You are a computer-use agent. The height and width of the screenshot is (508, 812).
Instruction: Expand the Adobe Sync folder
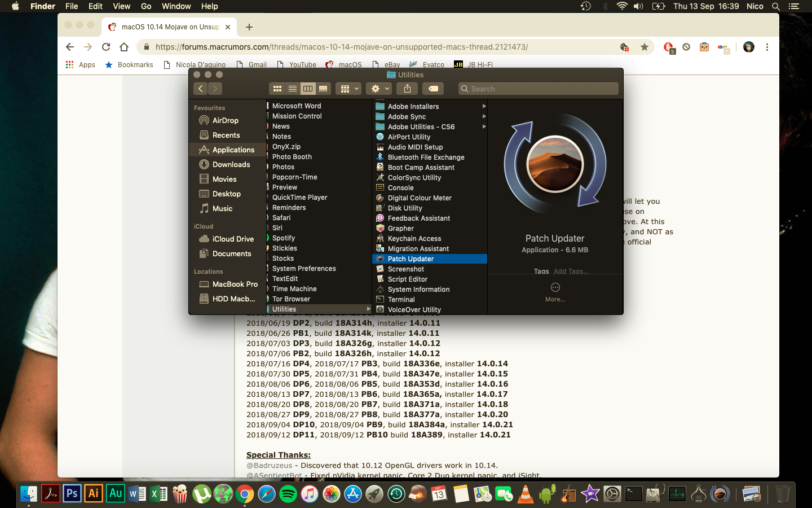coord(484,116)
